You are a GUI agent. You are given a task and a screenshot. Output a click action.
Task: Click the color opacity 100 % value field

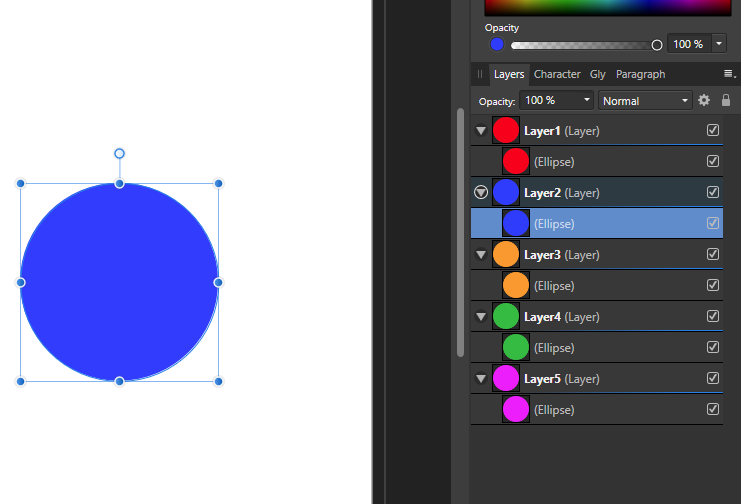point(689,44)
